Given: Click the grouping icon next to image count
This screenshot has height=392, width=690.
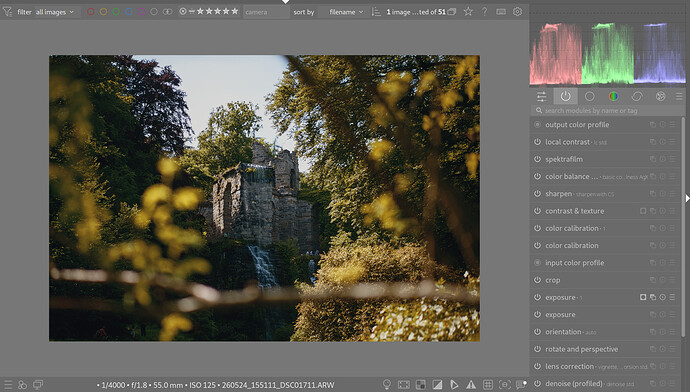Looking at the screenshot, I should pyautogui.click(x=451, y=12).
